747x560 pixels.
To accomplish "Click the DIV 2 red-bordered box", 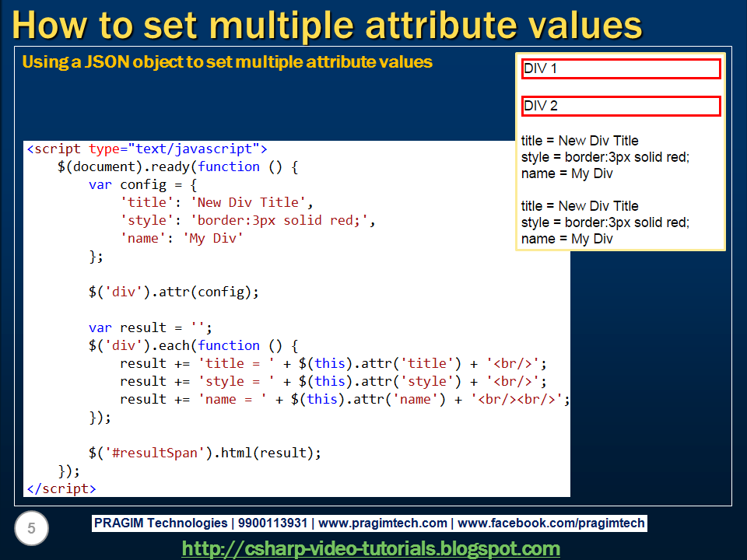I will [620, 106].
